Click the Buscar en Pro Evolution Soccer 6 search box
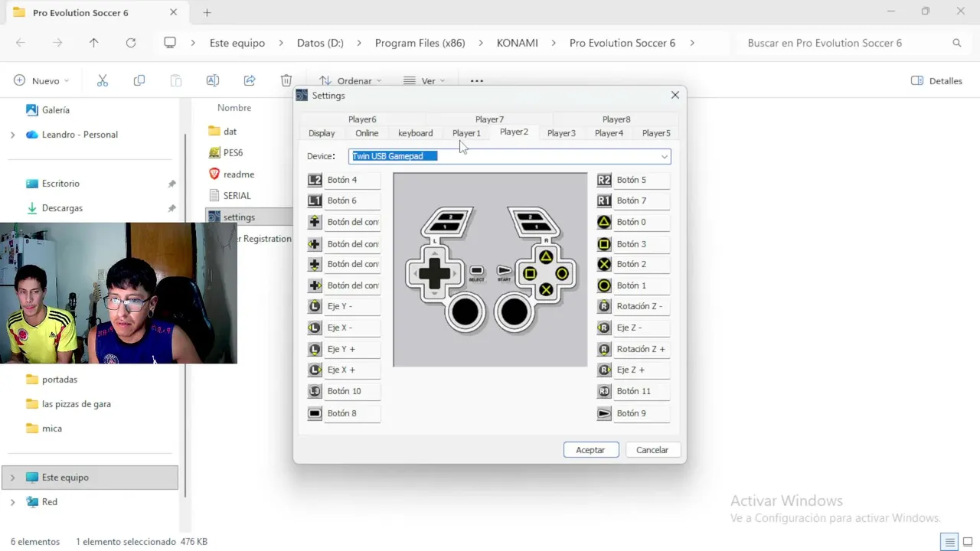The height and width of the screenshot is (551, 980). tap(854, 43)
